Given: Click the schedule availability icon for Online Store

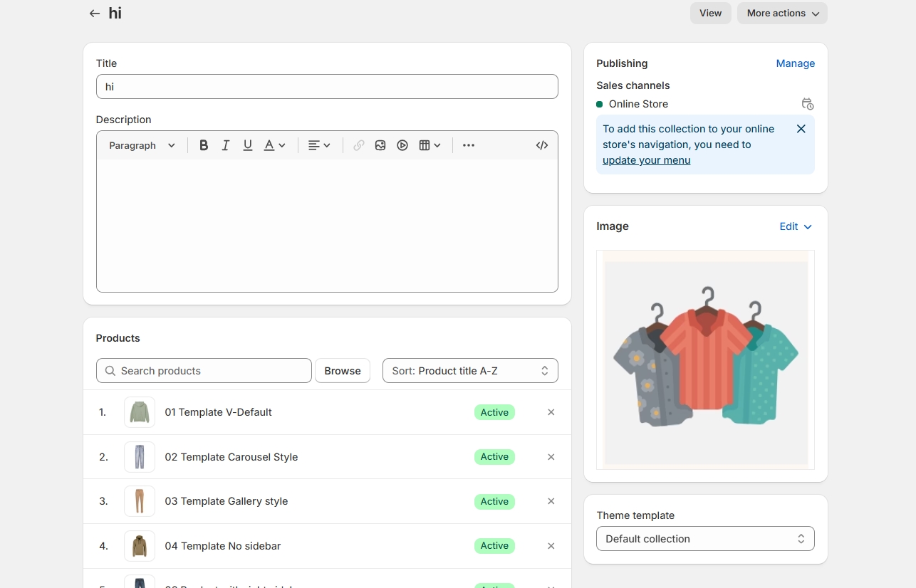Looking at the screenshot, I should [x=807, y=104].
